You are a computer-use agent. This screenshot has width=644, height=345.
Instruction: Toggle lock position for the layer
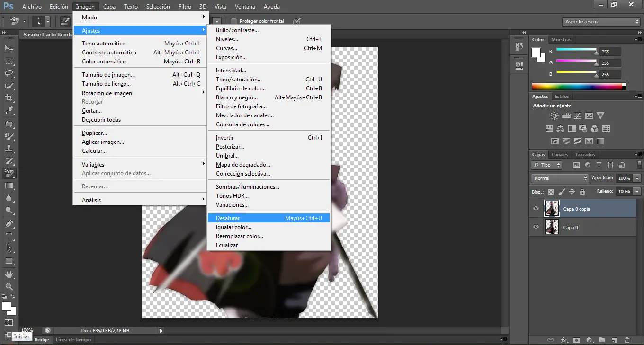click(572, 192)
